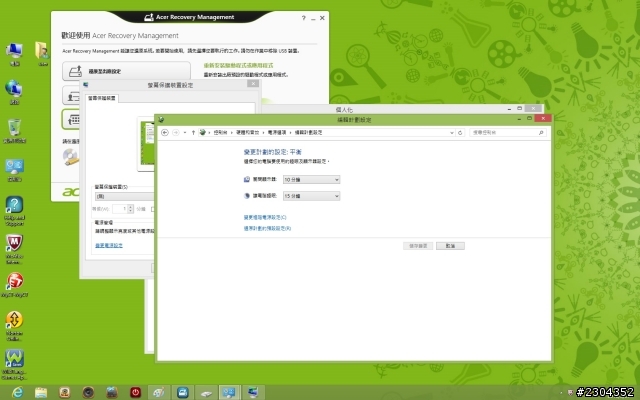The height and width of the screenshot is (400, 640).
Task: Click 控制台 in the breadcrumb
Action: pyautogui.click(x=220, y=133)
